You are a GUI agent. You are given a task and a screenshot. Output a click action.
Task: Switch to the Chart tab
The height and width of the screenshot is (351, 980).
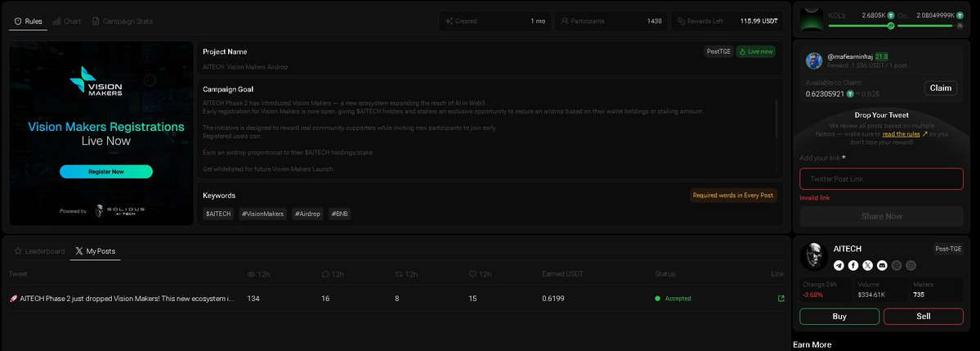[67, 21]
